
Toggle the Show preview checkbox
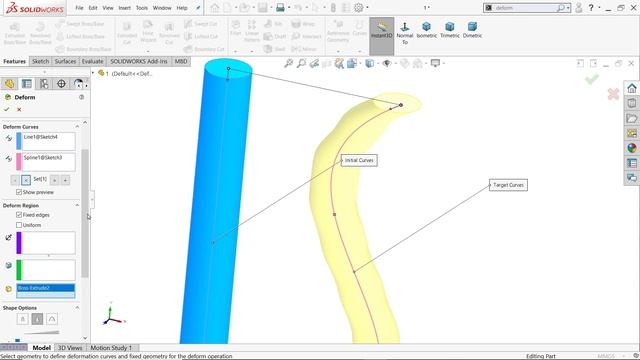pos(19,192)
